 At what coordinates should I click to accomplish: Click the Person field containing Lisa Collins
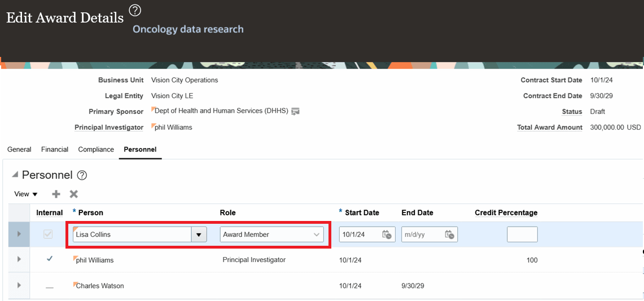pos(132,234)
